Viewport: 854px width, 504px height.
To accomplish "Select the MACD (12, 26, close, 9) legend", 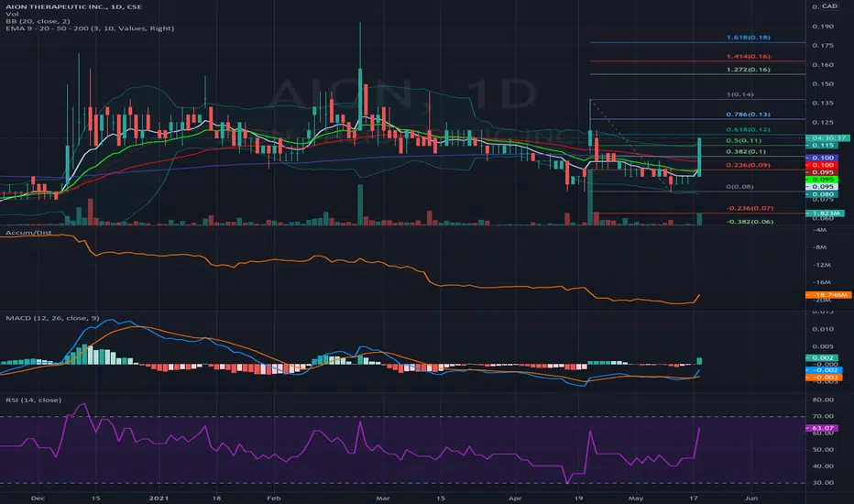I will 52,318.
